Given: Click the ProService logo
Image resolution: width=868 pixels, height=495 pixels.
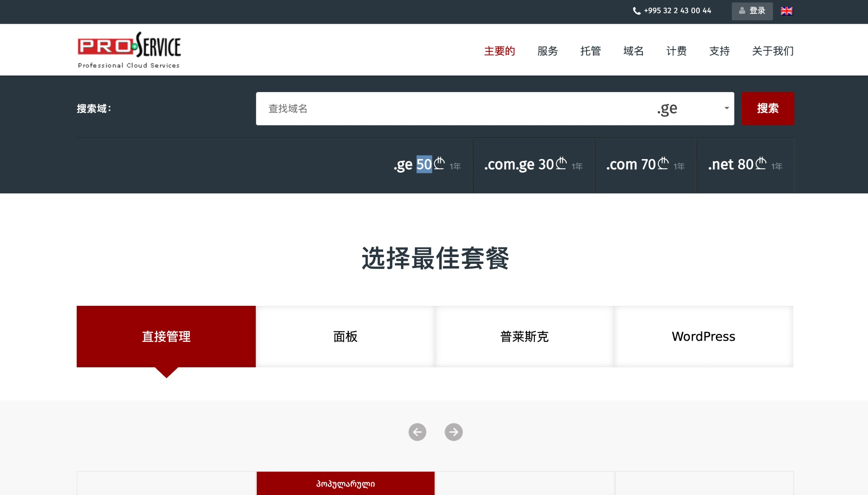Looking at the screenshot, I should (129, 50).
